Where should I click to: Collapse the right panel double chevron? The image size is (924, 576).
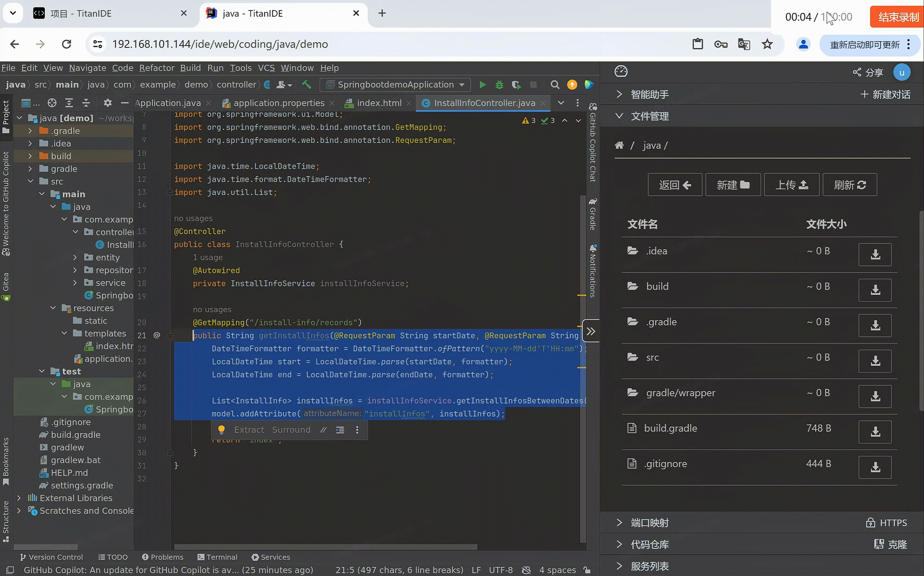[x=591, y=331]
